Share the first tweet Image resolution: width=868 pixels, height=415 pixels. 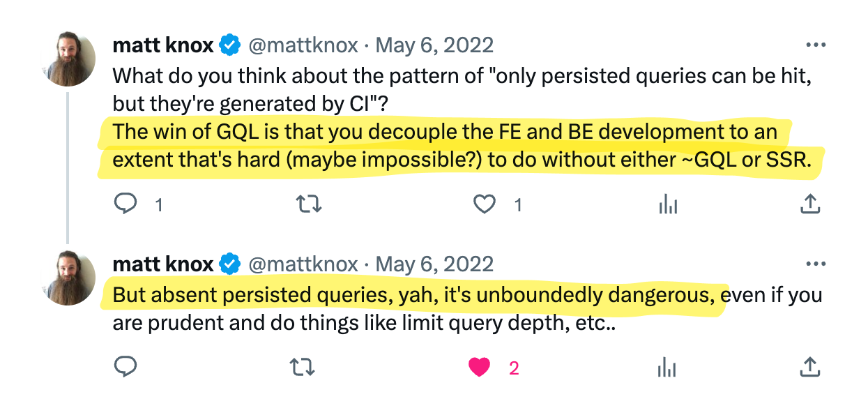click(809, 204)
